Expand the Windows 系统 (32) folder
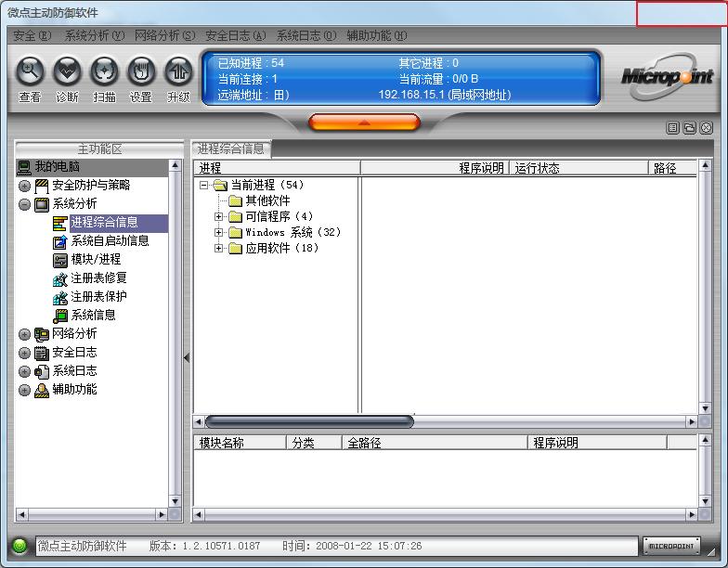 218,232
